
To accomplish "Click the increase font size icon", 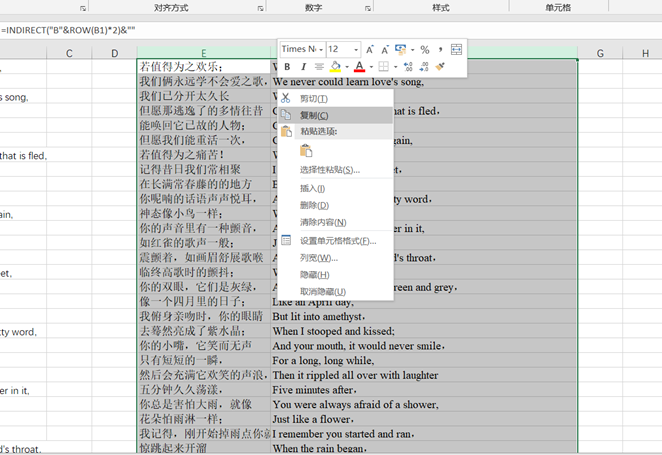I will click(369, 50).
